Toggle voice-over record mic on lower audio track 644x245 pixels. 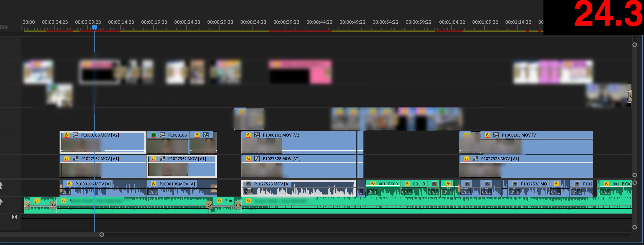click(x=1, y=202)
